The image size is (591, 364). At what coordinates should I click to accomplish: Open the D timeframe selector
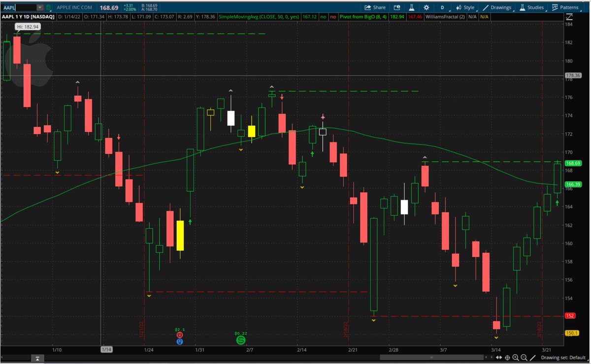tap(442, 7)
